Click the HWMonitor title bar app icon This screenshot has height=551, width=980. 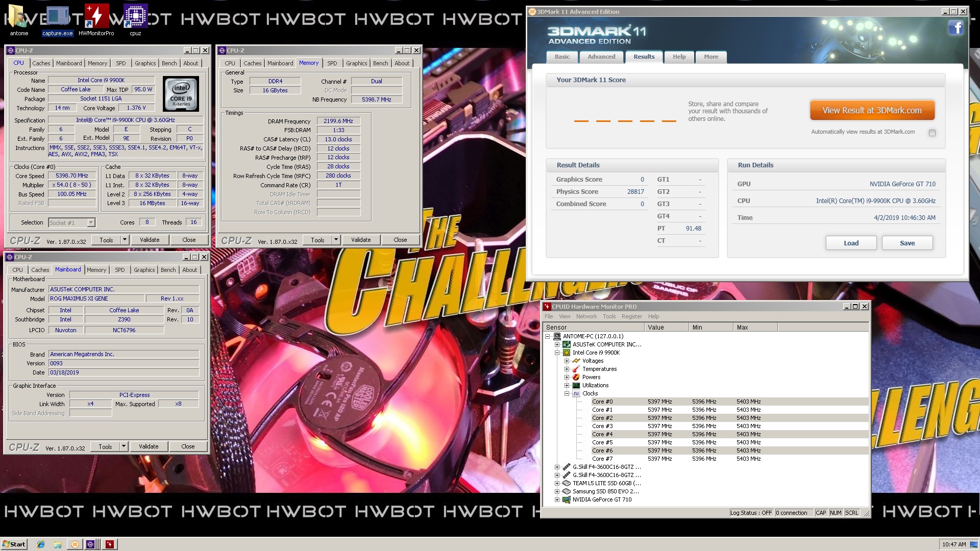click(547, 307)
